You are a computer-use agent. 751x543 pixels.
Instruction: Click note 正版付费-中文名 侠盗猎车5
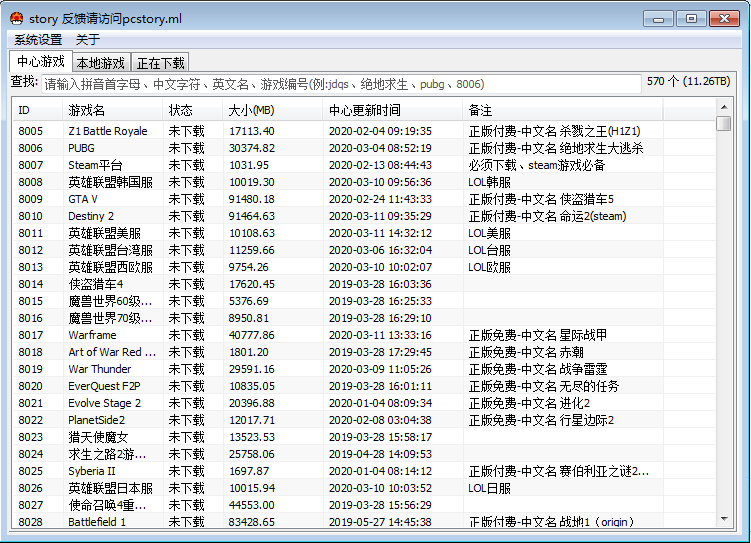[x=541, y=199]
